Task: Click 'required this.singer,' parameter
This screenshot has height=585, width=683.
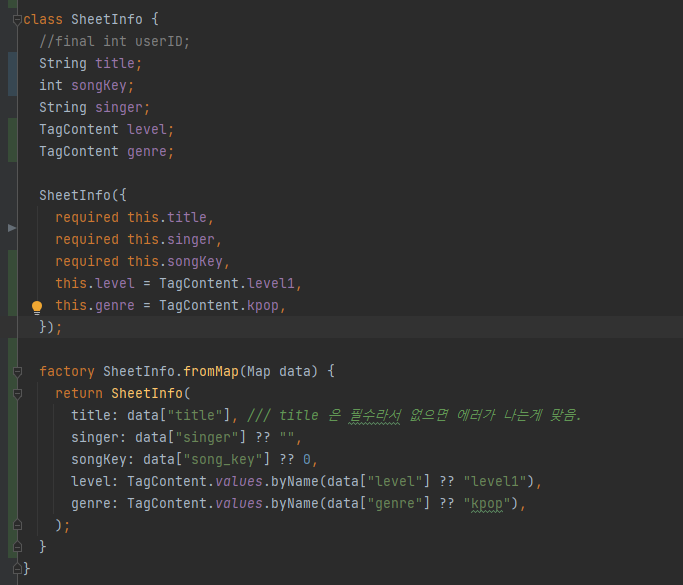Action: [139, 240]
